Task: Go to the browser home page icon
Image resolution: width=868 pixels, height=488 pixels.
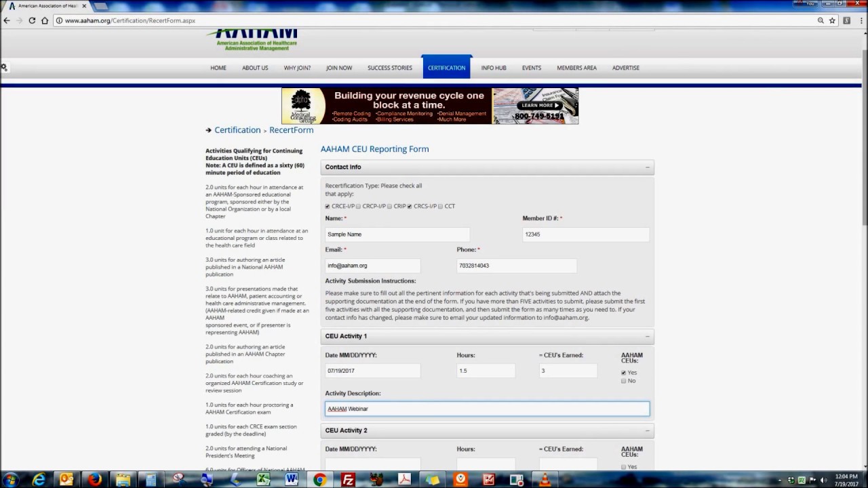Action: 45,20
